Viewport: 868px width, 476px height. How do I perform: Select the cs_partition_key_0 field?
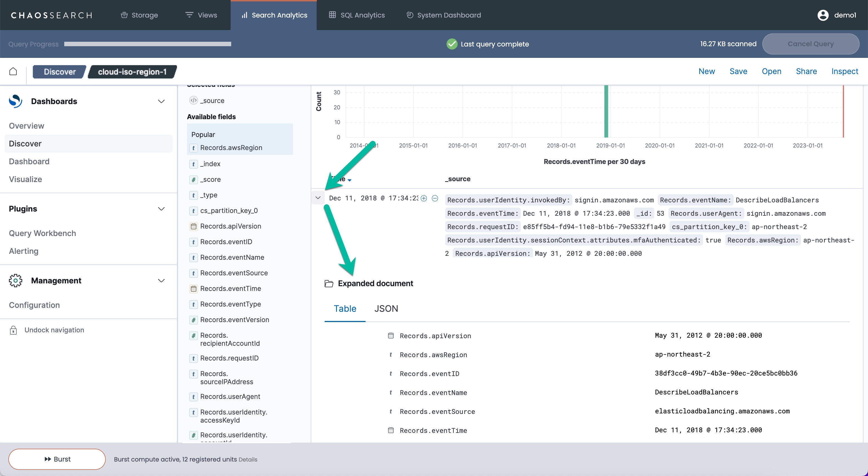point(229,211)
